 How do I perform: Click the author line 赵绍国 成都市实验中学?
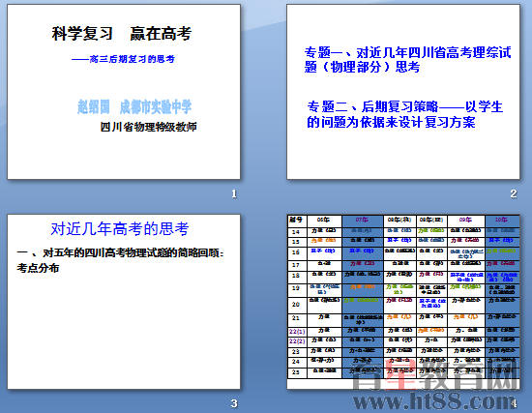point(134,107)
